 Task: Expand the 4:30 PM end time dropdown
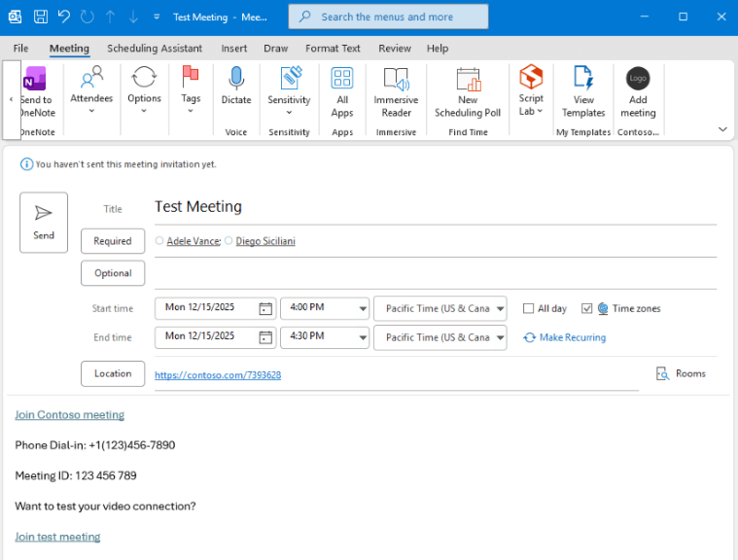[x=363, y=337]
